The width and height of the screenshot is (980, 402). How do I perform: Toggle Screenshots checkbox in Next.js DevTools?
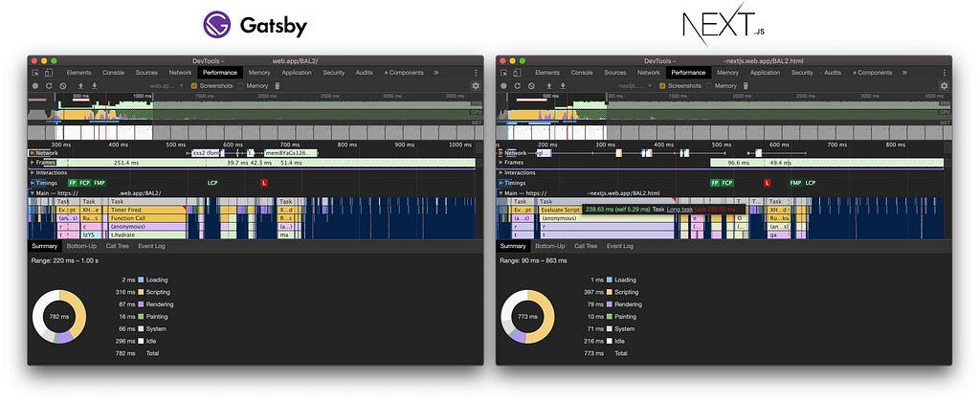pyautogui.click(x=662, y=85)
